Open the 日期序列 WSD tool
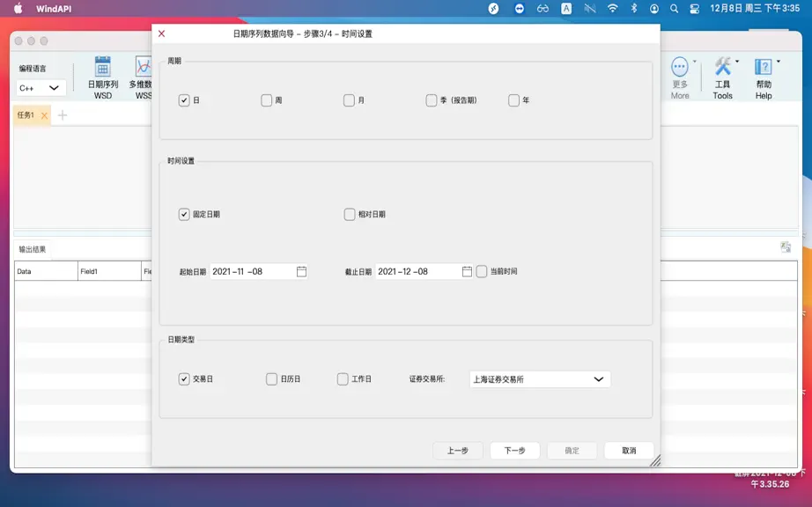The image size is (812, 507). [102, 77]
